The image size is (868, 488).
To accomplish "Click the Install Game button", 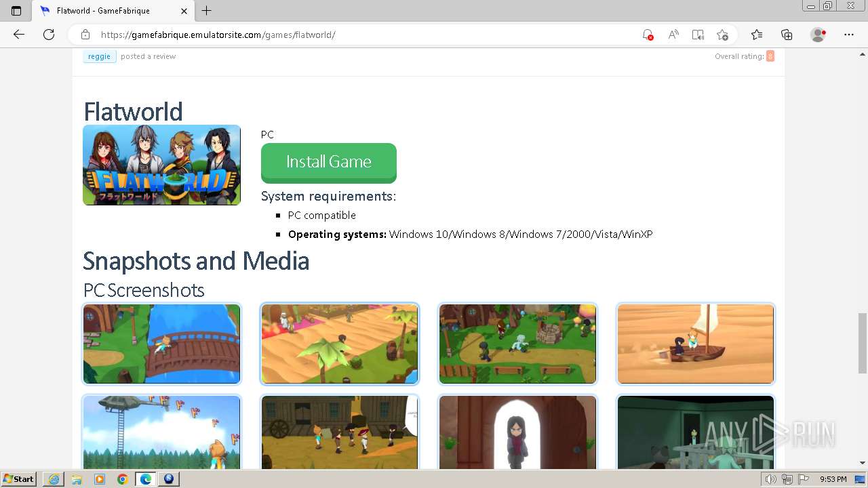I will (329, 163).
